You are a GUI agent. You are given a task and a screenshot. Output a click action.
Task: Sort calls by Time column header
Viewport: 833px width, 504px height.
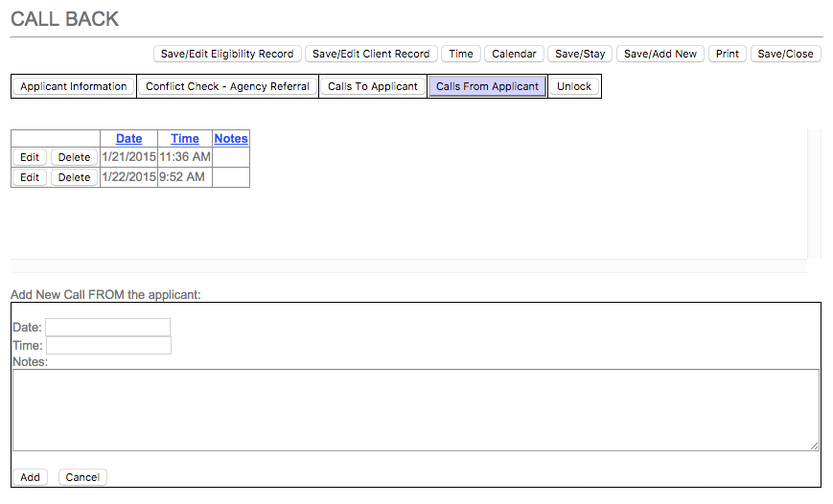tap(185, 139)
